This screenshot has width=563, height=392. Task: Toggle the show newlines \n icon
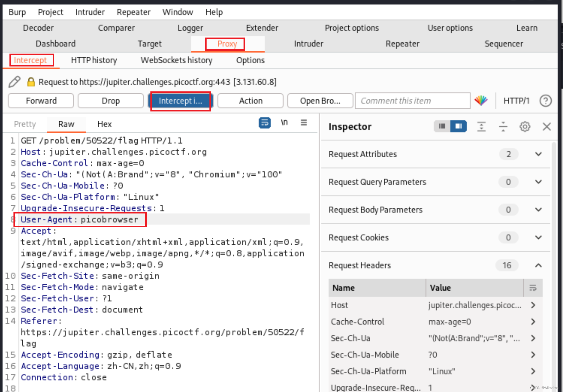(284, 123)
